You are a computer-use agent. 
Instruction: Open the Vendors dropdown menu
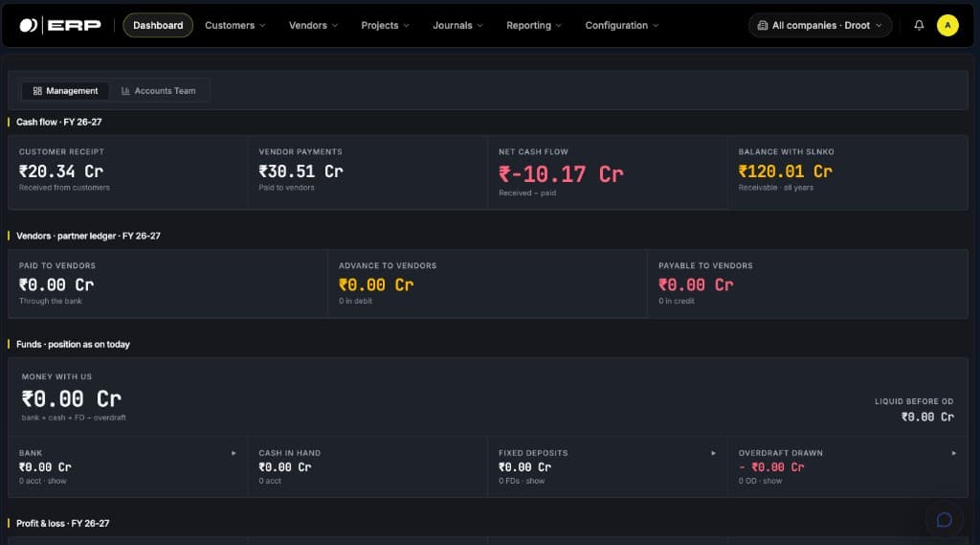pos(313,26)
